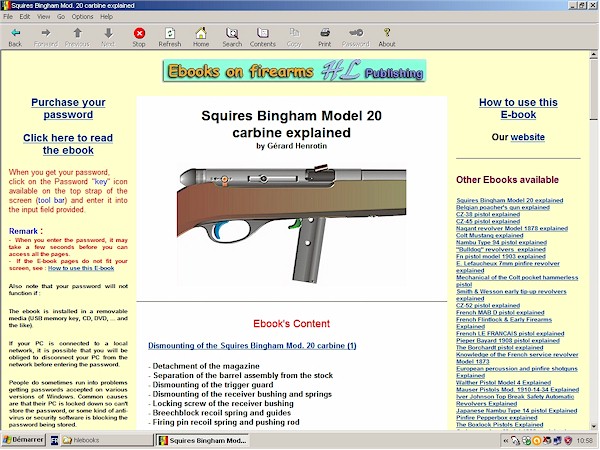Open The Borchardt pistol explained link

click(x=500, y=347)
